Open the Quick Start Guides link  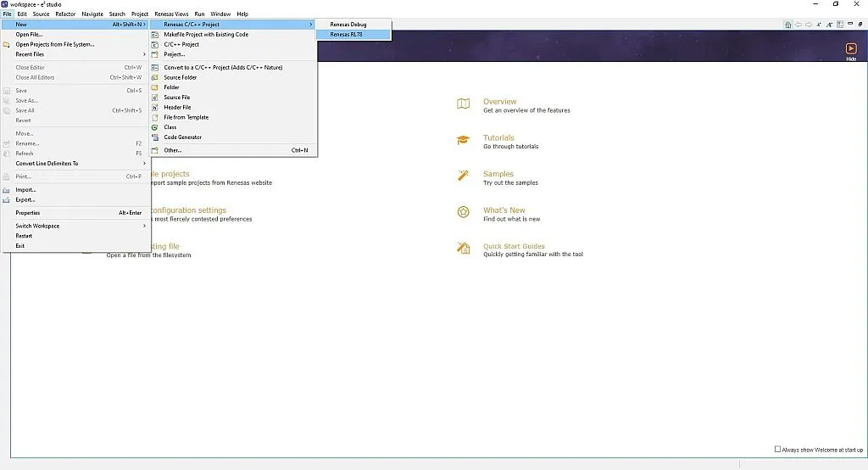[x=514, y=246]
